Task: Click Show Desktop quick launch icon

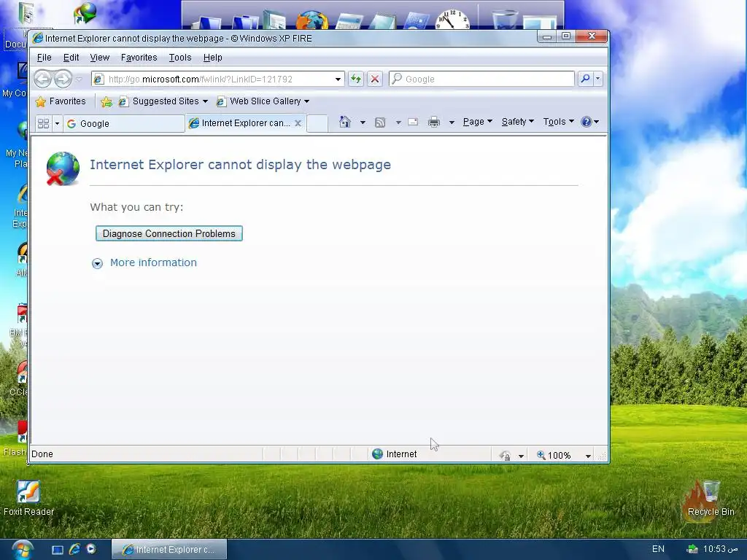Action: click(x=57, y=550)
